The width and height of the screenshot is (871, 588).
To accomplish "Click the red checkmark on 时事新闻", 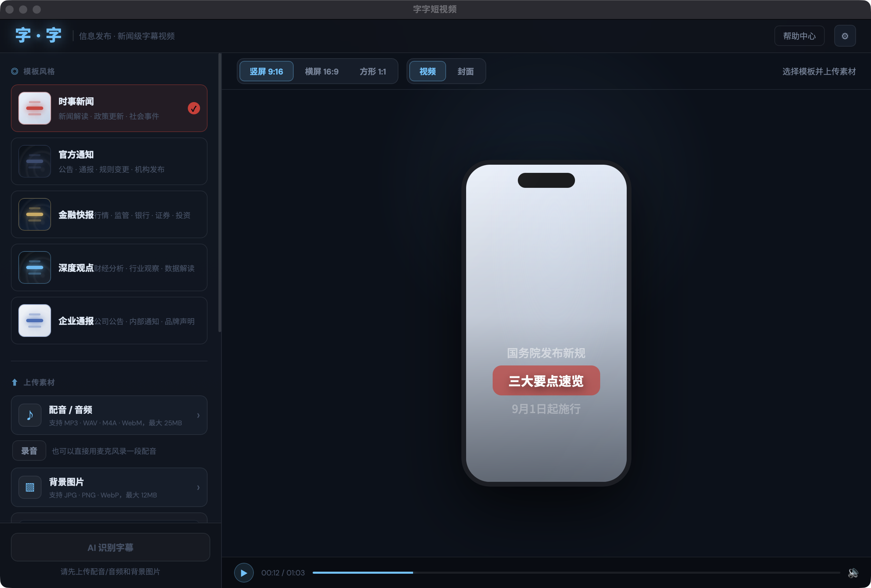I will [x=194, y=108].
